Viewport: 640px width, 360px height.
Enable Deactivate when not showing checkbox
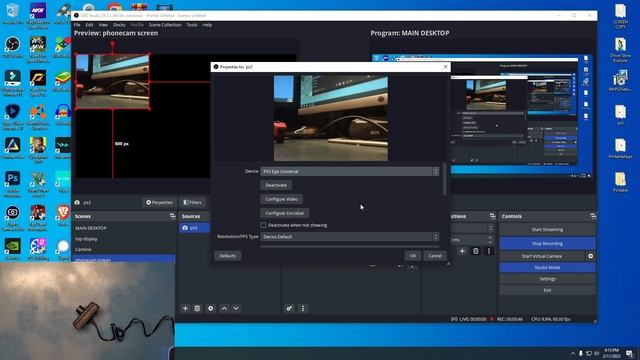pos(263,225)
